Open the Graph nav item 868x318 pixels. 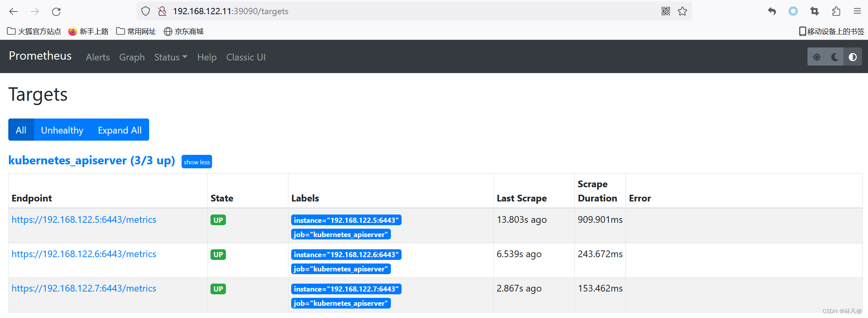pyautogui.click(x=132, y=57)
